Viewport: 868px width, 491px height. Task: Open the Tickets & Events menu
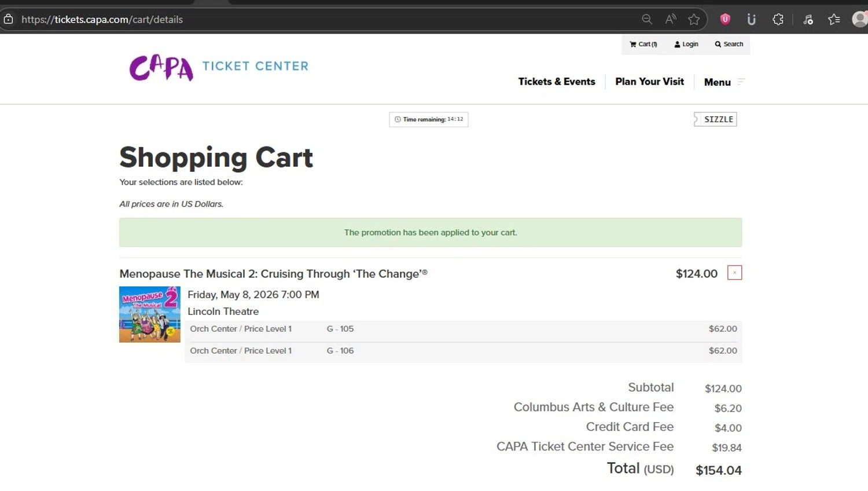[557, 82]
